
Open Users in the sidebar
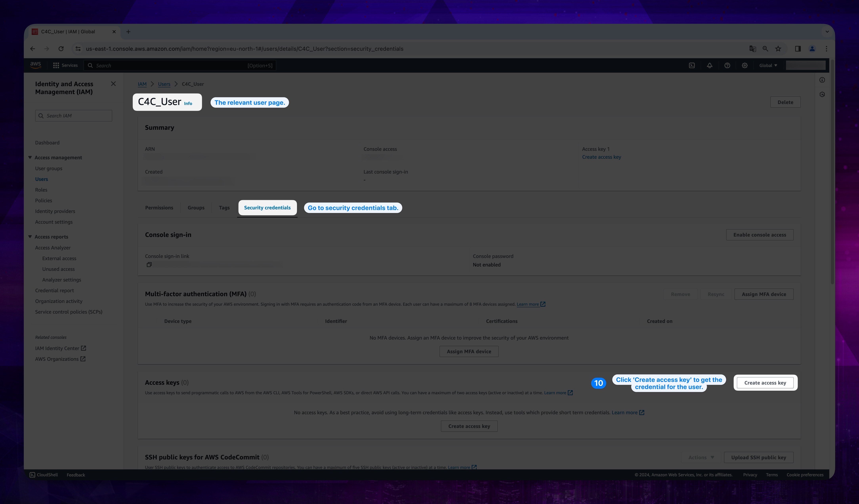click(42, 179)
